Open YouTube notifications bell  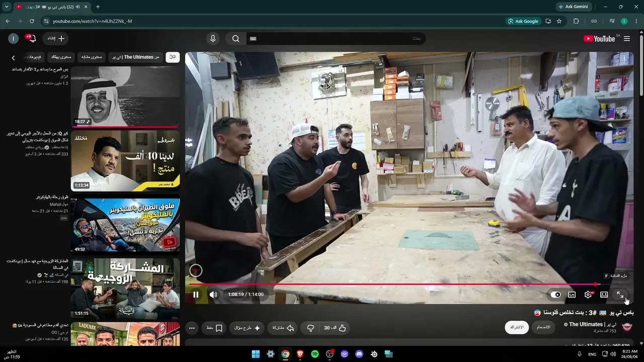(x=31, y=39)
